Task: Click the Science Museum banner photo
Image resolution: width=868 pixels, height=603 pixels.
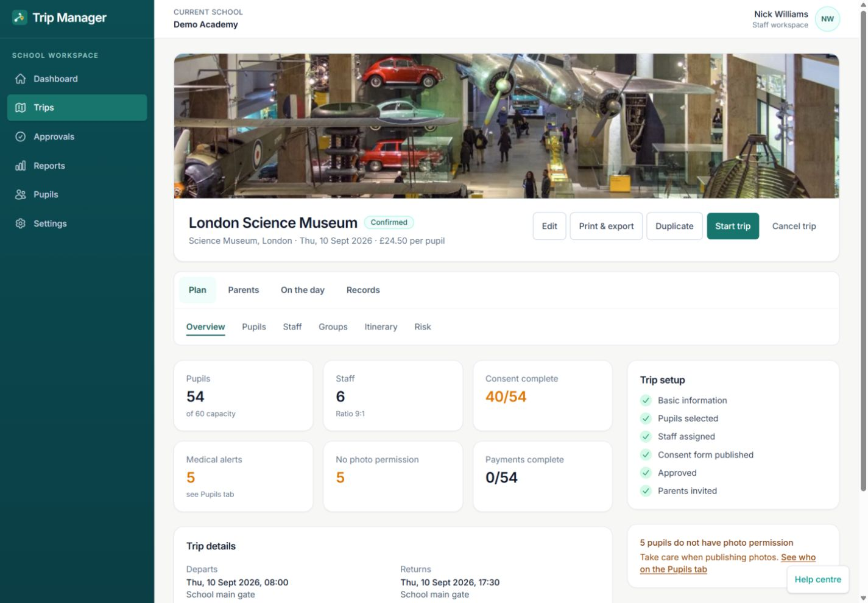Action: click(x=506, y=126)
